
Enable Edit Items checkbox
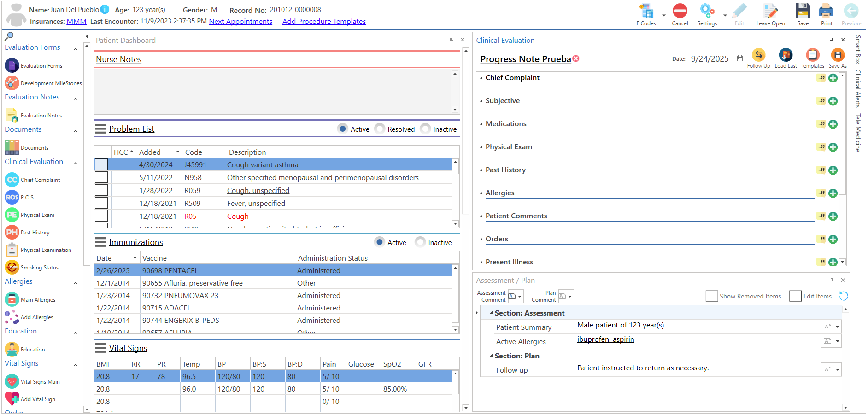pyautogui.click(x=795, y=296)
